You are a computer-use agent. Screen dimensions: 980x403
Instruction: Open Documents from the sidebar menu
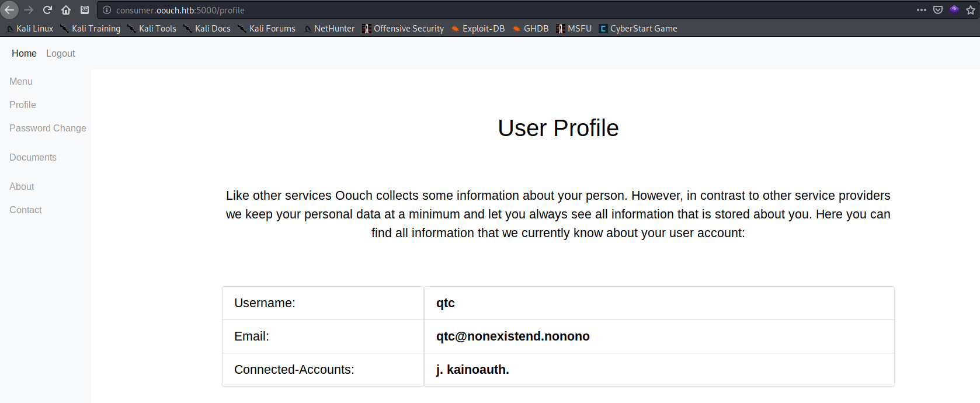click(33, 157)
